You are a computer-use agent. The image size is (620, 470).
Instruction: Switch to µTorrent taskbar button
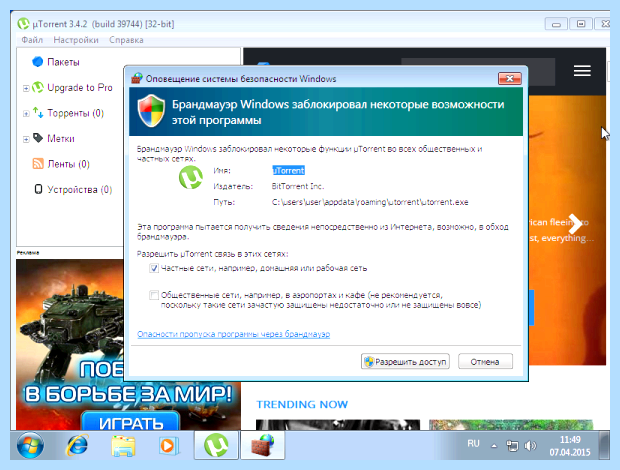(216, 445)
